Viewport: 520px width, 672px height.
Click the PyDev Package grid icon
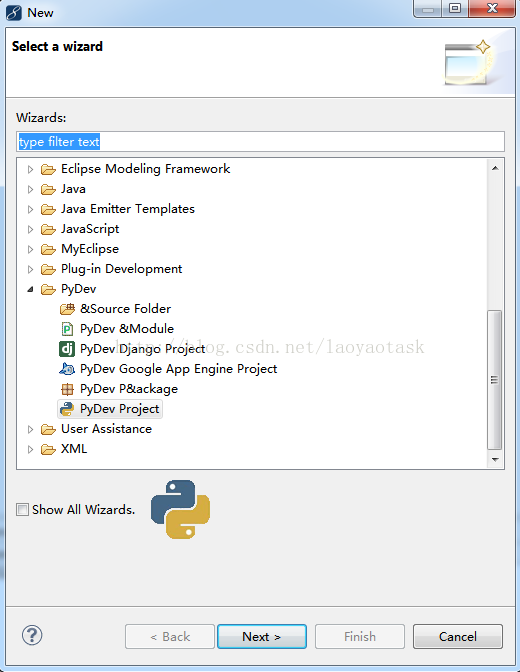tap(67, 389)
